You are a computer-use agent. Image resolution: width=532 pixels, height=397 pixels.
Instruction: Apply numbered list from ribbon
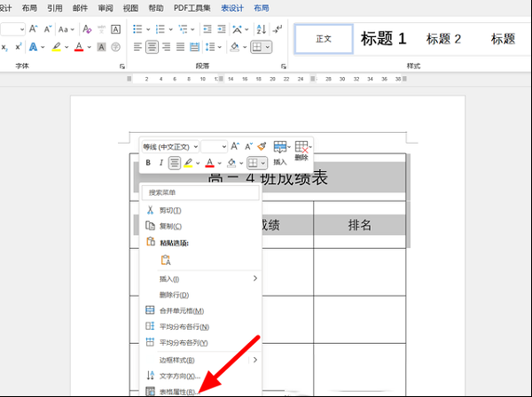[x=160, y=29]
